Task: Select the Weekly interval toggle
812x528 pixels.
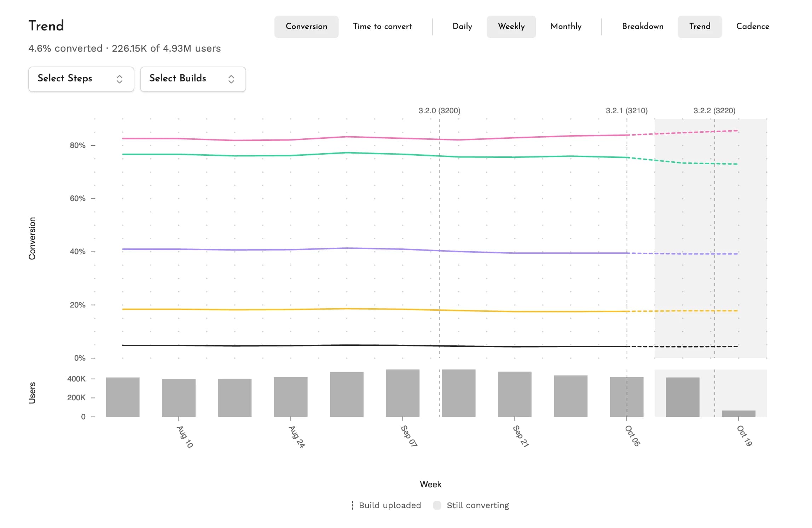Action: [511, 27]
